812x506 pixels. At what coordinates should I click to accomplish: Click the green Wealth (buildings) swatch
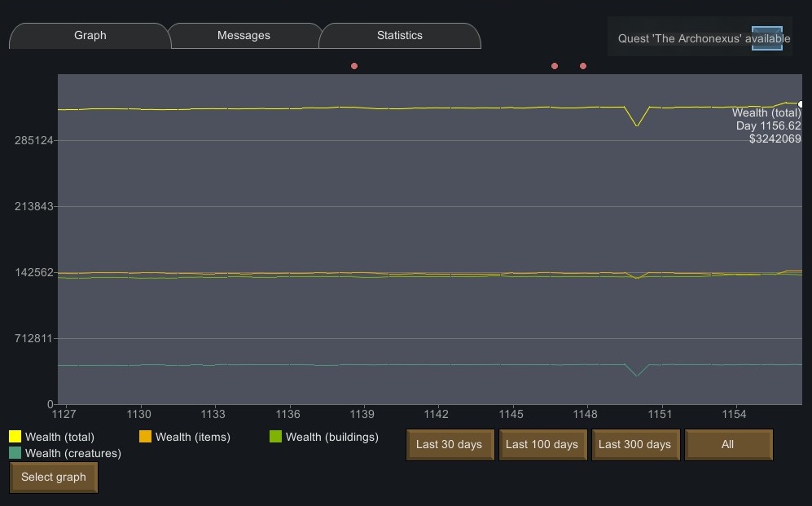click(275, 437)
